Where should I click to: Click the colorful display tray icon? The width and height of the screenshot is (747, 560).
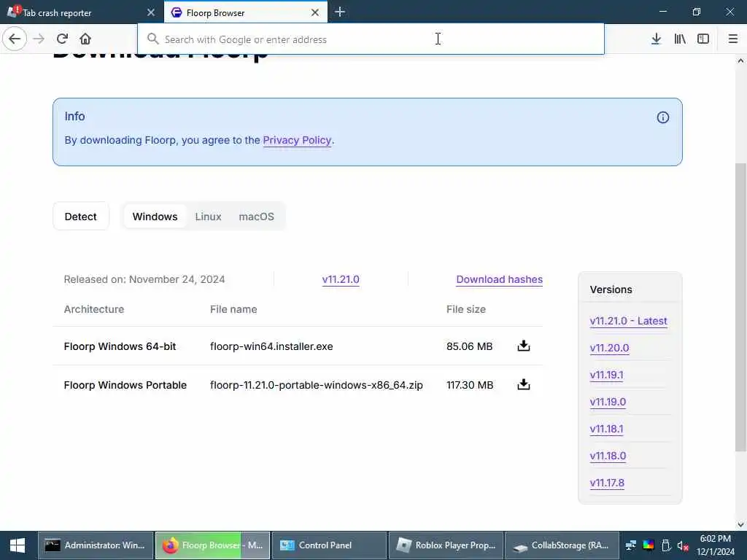point(649,545)
